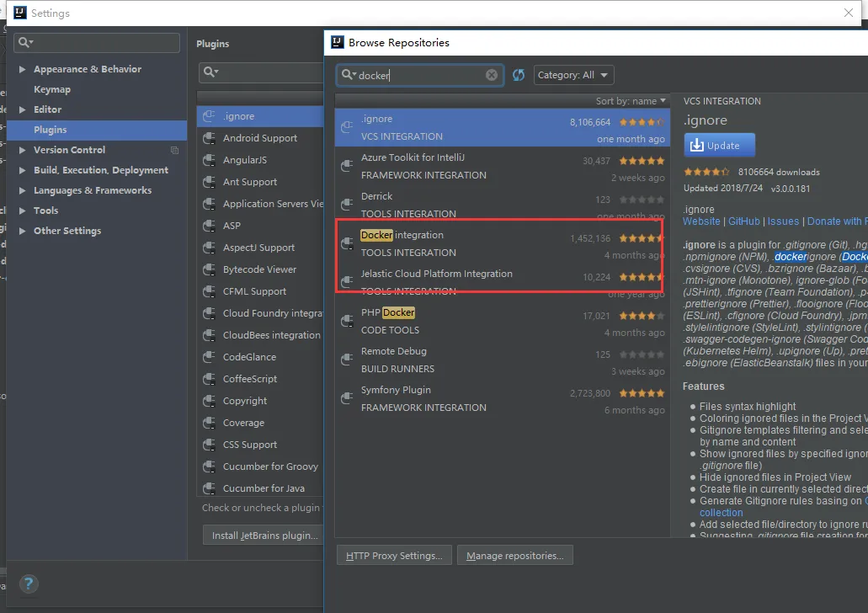Expand the Version Control settings node
The height and width of the screenshot is (613, 868).
point(22,150)
